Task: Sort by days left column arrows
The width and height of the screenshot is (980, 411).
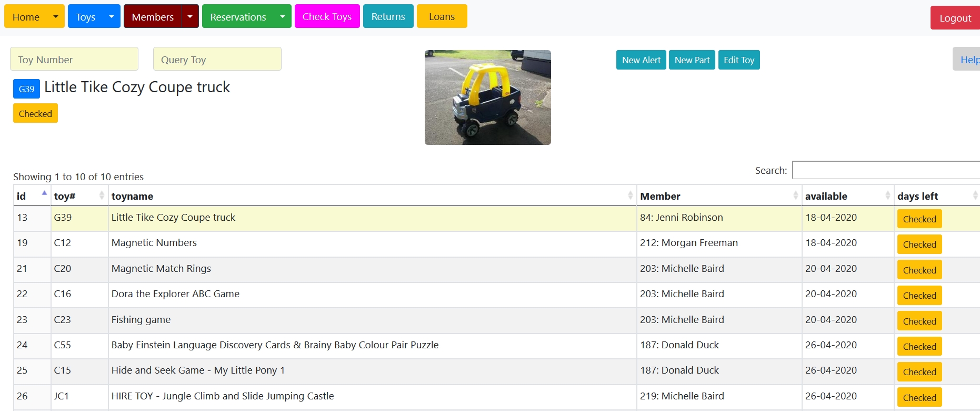Action: pos(975,195)
